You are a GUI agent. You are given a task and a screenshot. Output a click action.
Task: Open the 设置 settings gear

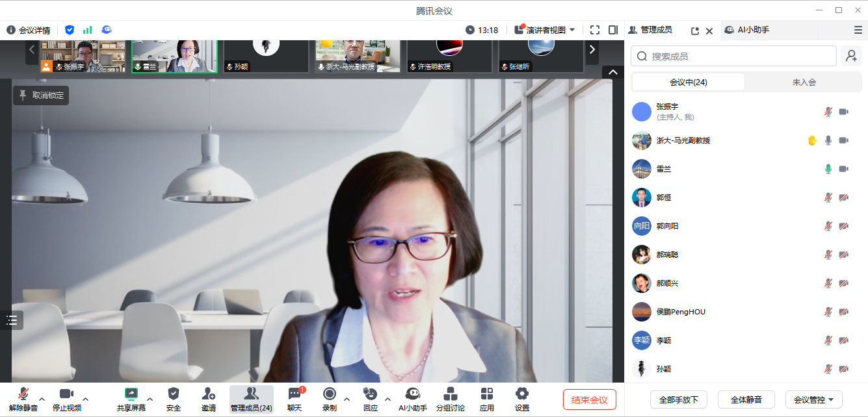pos(521,394)
